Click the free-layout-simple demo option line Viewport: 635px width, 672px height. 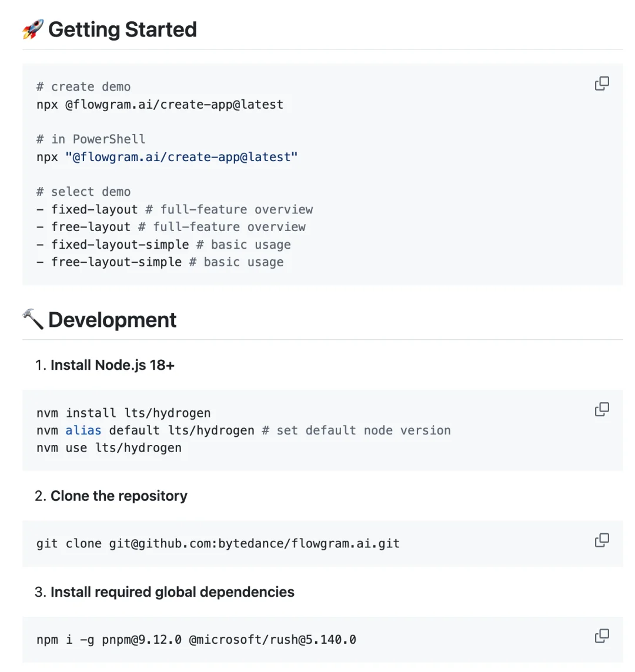(x=160, y=262)
